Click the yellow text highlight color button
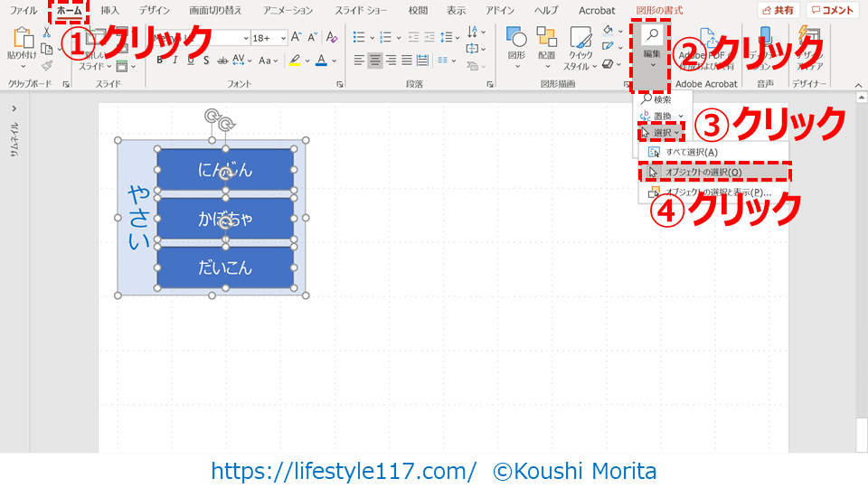868x488 pixels. click(294, 61)
